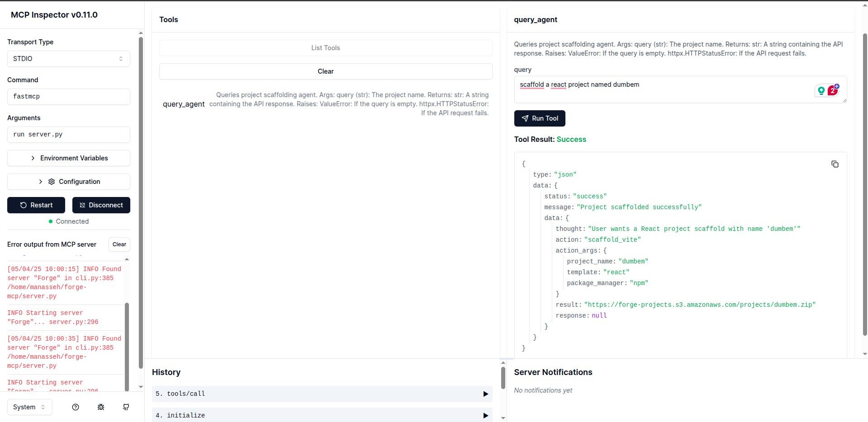Select the query_agent tool in Tools list

coord(184,104)
